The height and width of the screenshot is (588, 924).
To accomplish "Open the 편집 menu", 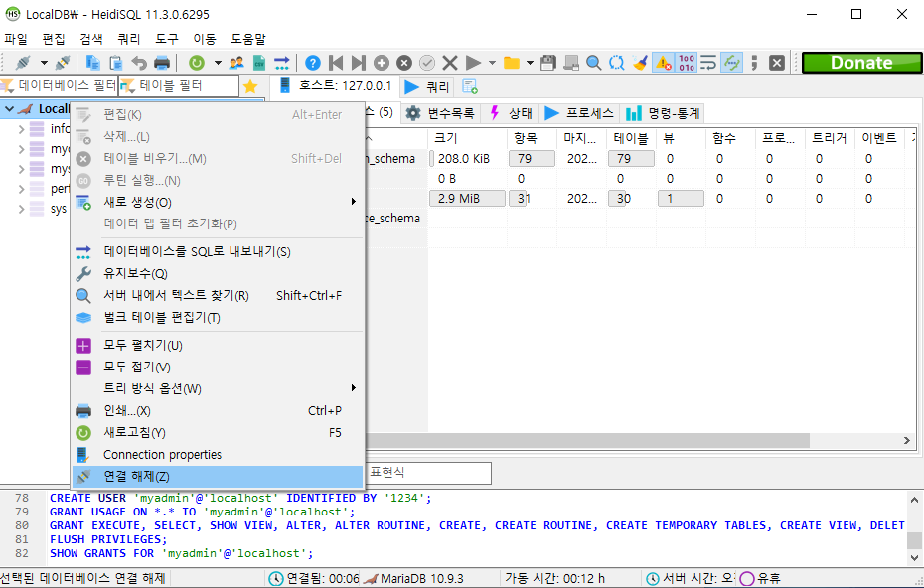I will (x=54, y=39).
